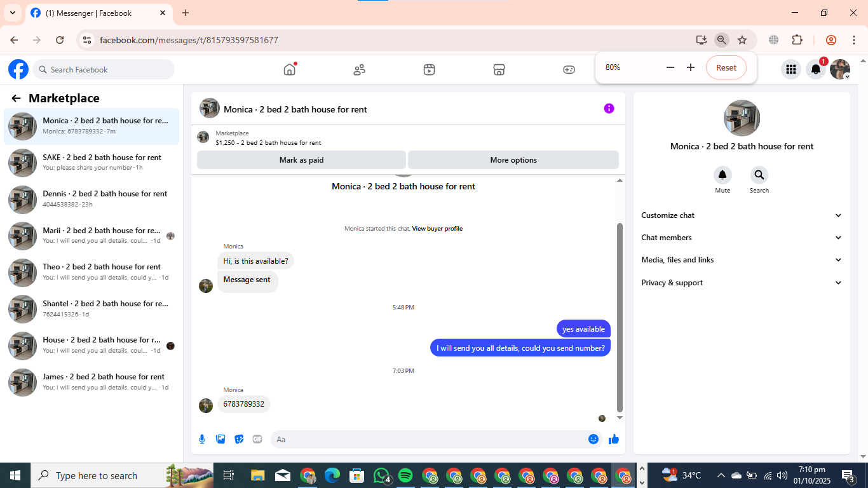Click the browser address bar URL
Viewport: 868px width, 488px height.
189,40
